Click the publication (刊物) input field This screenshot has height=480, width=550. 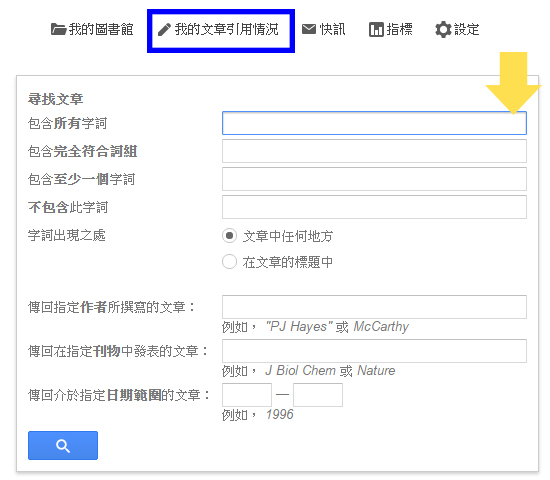[374, 351]
